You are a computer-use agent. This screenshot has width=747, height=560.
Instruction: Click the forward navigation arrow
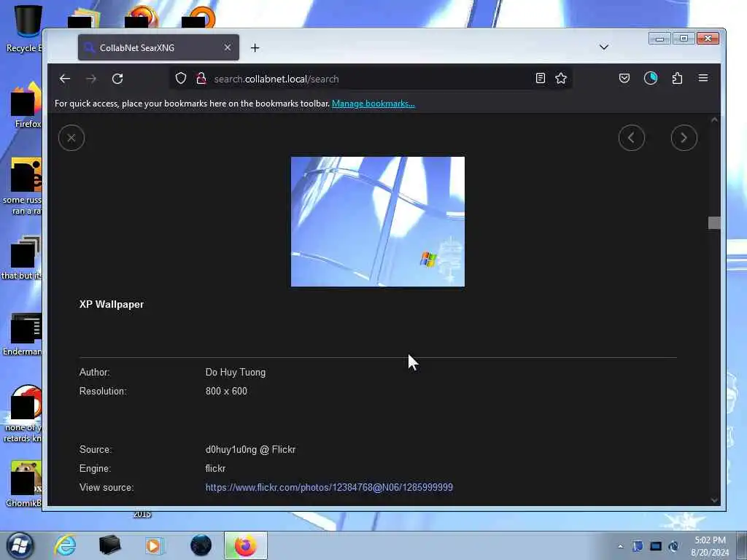coord(91,79)
